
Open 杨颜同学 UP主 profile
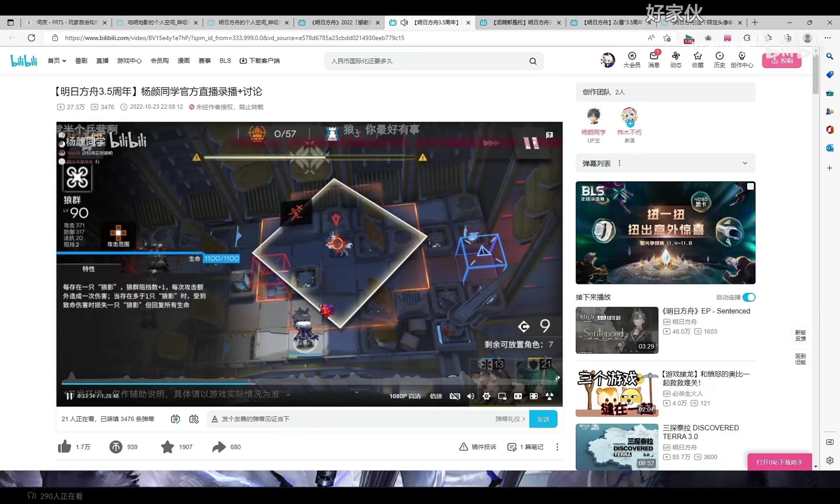click(593, 125)
